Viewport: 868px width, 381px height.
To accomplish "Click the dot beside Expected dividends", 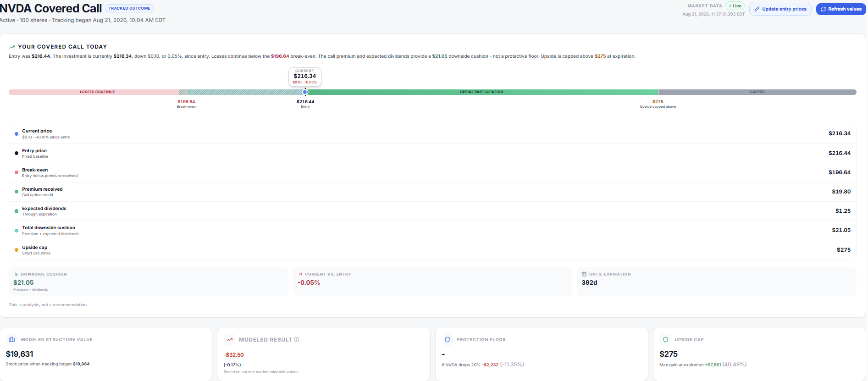I will coord(17,211).
